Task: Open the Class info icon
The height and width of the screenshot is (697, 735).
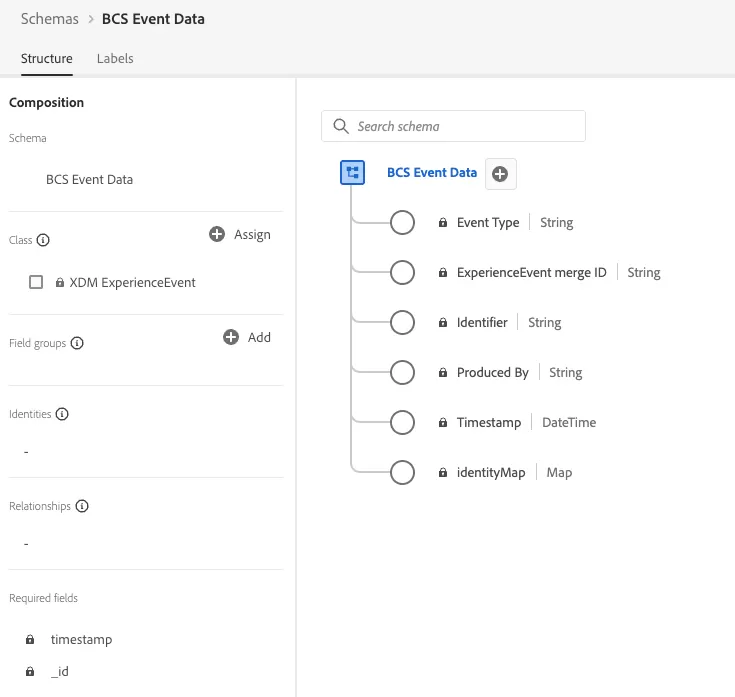Action: pos(43,240)
